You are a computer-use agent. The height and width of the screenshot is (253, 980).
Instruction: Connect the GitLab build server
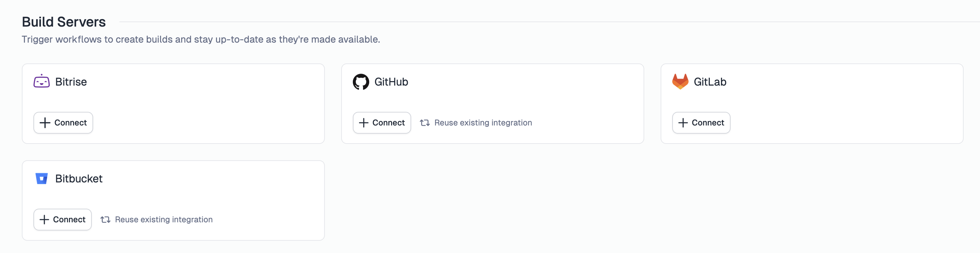701,123
